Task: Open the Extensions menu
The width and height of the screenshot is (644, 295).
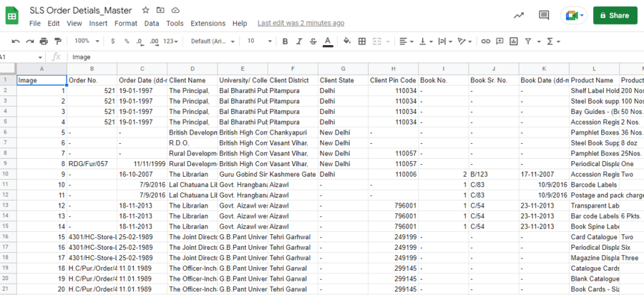Action: 208,24
